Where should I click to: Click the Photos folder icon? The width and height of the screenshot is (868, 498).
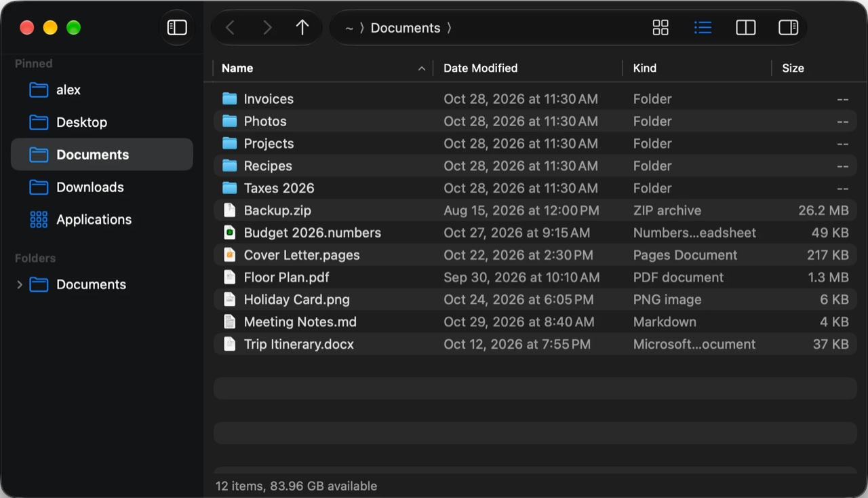pos(230,121)
